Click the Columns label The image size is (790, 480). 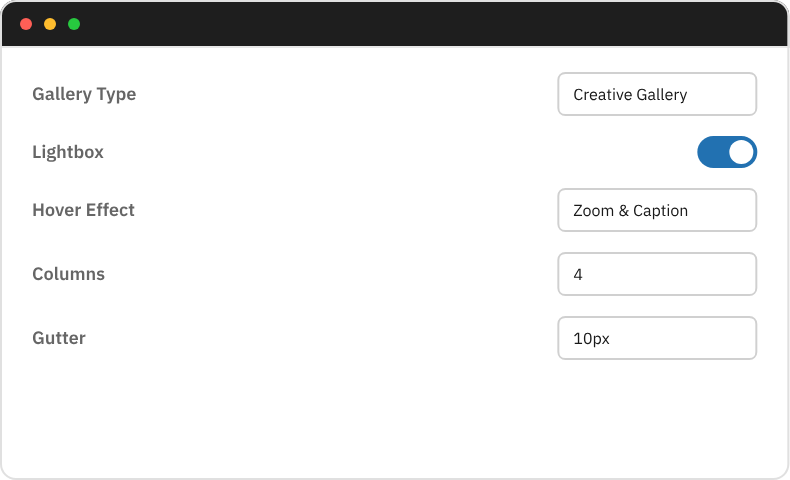(x=68, y=274)
